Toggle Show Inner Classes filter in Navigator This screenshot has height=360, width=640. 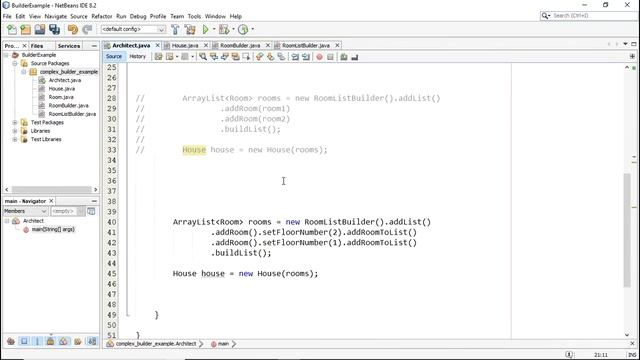coord(64,341)
